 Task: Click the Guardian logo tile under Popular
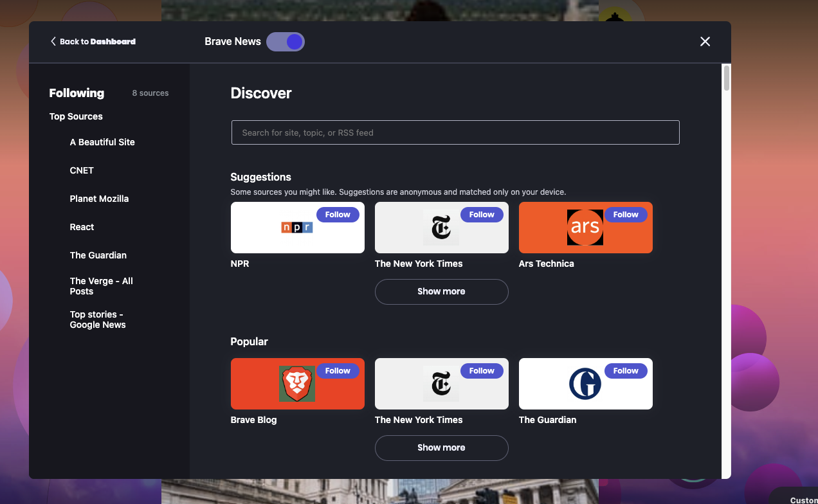coord(585,384)
